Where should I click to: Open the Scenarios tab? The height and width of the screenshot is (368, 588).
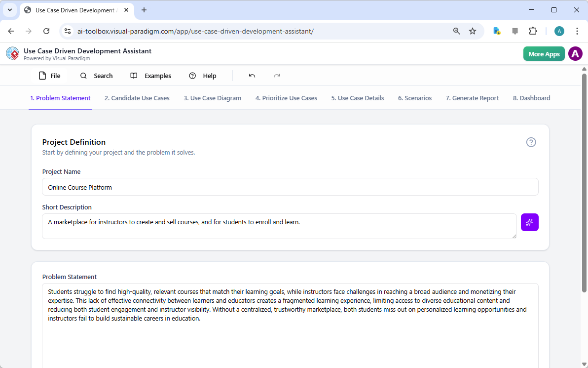point(414,98)
